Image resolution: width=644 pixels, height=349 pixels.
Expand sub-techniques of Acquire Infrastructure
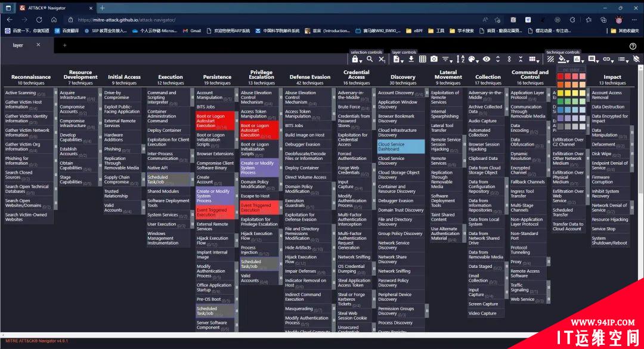100,95
